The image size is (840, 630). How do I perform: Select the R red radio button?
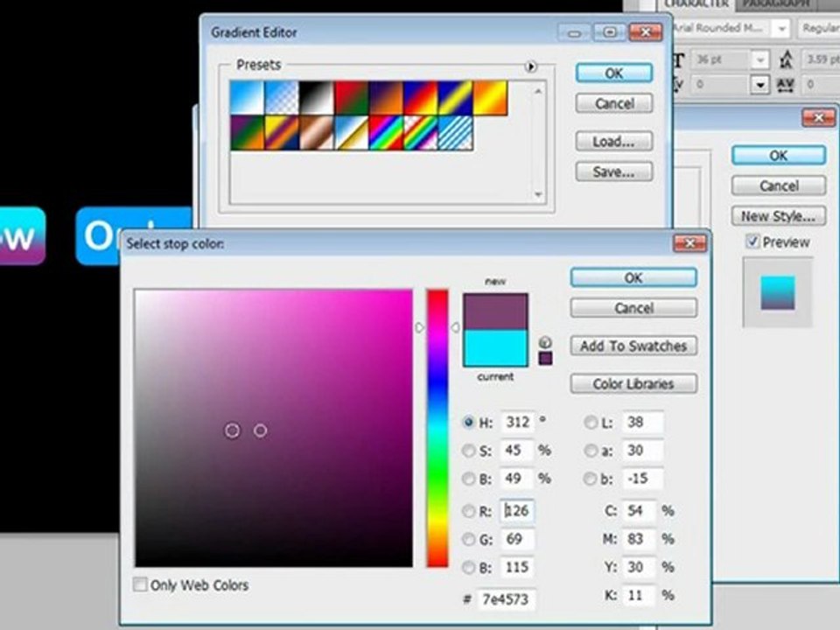coord(468,511)
